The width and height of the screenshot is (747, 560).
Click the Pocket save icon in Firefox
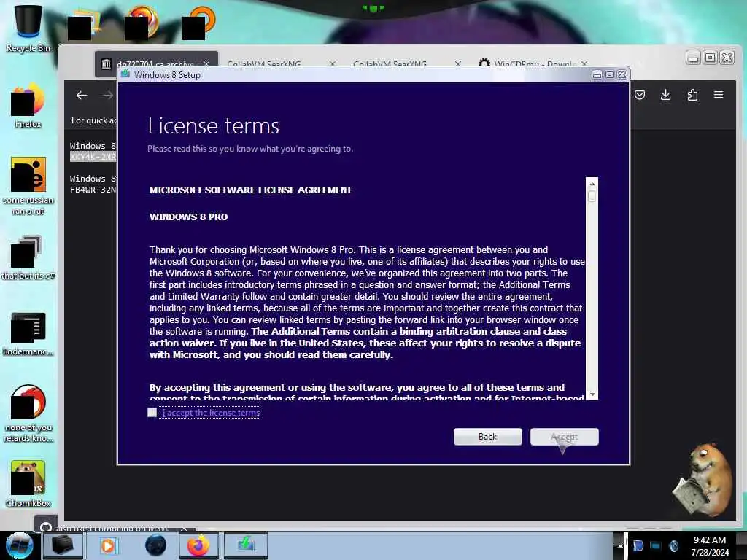click(x=640, y=95)
